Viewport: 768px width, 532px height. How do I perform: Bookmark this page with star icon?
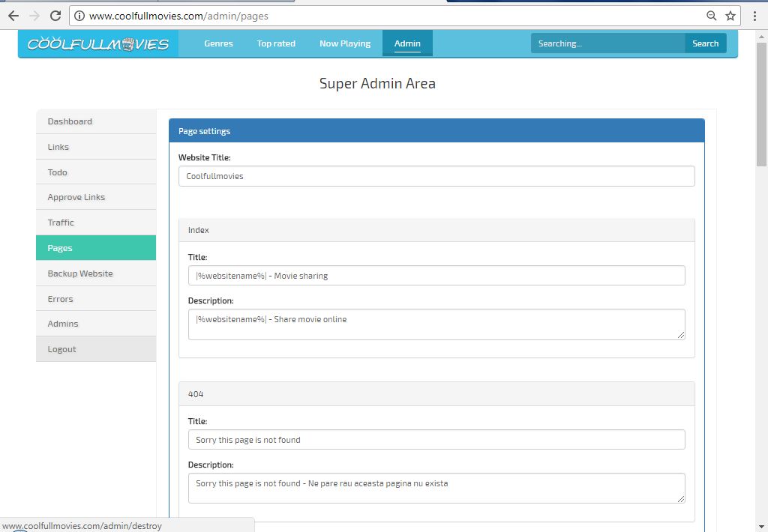pos(730,16)
